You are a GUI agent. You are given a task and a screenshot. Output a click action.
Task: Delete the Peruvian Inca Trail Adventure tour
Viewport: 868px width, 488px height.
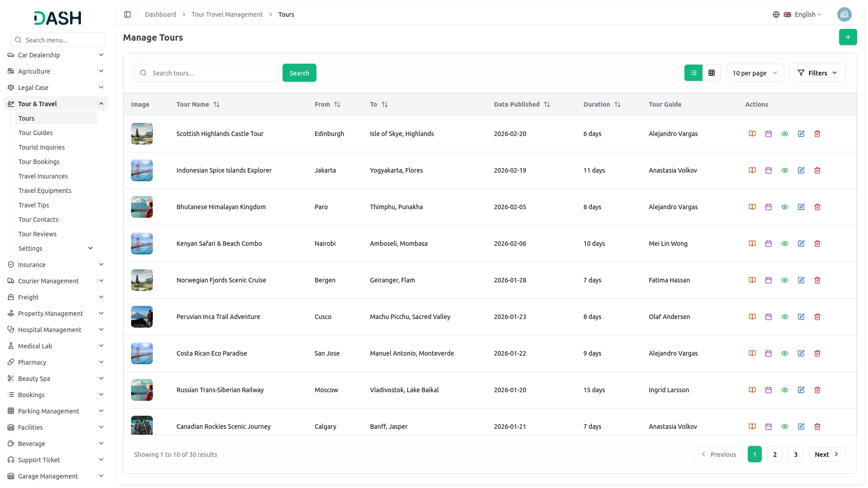[x=817, y=317]
